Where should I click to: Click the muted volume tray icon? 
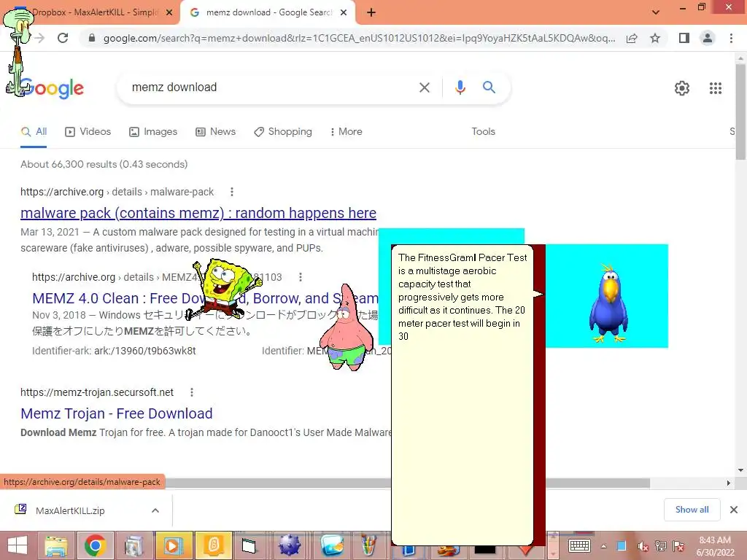(642, 546)
